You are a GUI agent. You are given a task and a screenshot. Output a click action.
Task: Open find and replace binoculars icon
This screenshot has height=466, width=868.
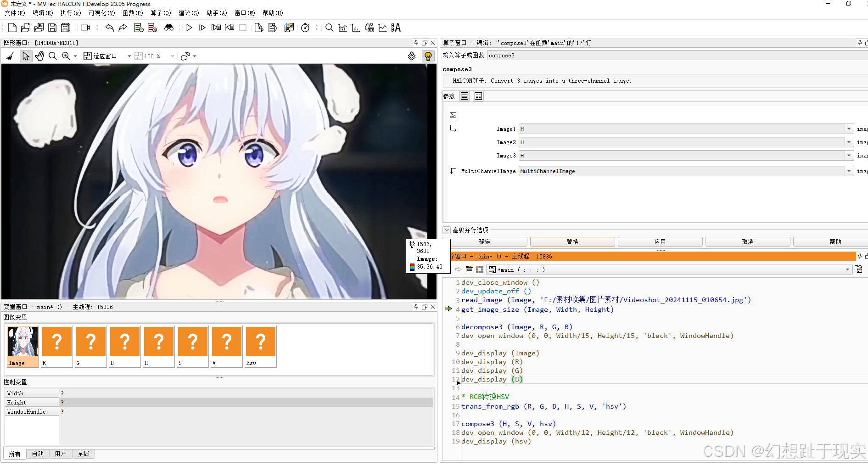click(x=169, y=28)
